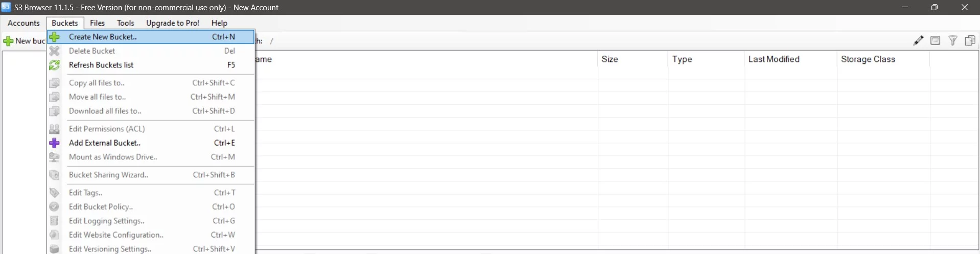Viewport: 980px width, 254px height.
Task: Click the copy path icon at far right
Action: [970, 40]
